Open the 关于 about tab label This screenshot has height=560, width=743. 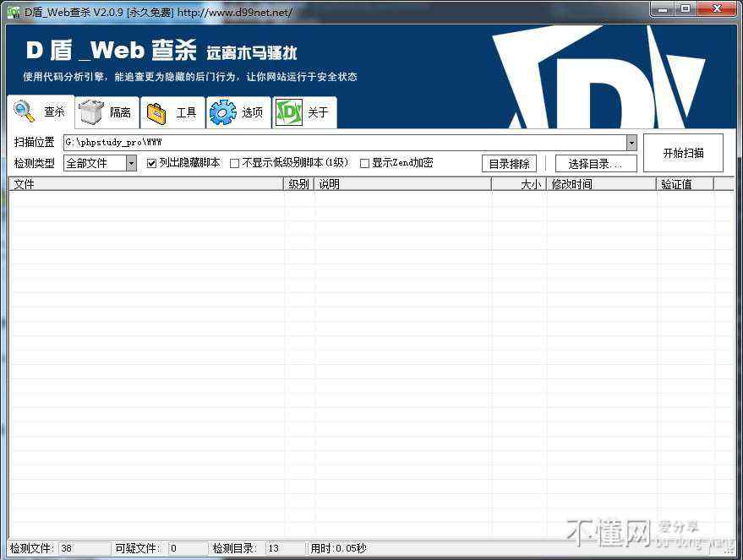pyautogui.click(x=318, y=112)
